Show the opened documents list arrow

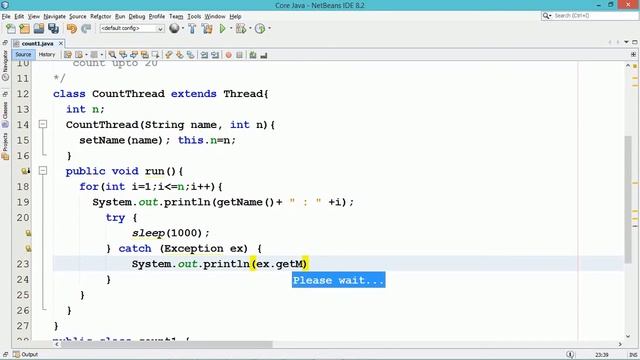point(627,42)
